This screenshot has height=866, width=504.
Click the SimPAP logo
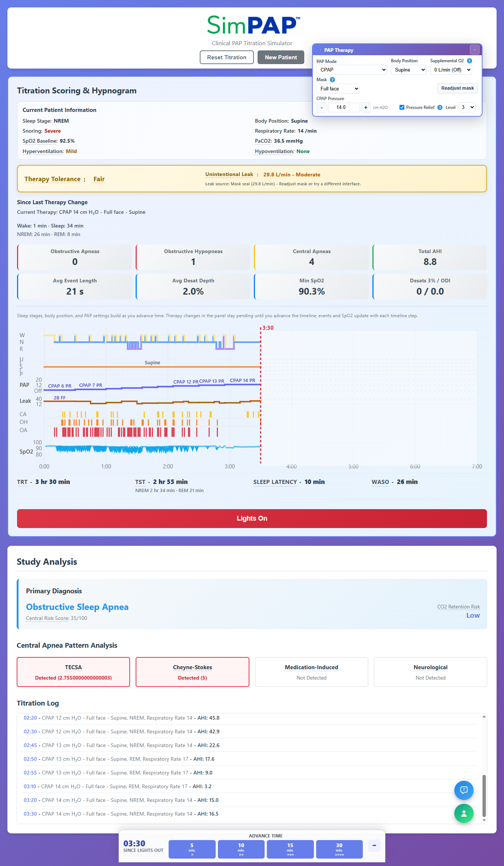click(253, 25)
